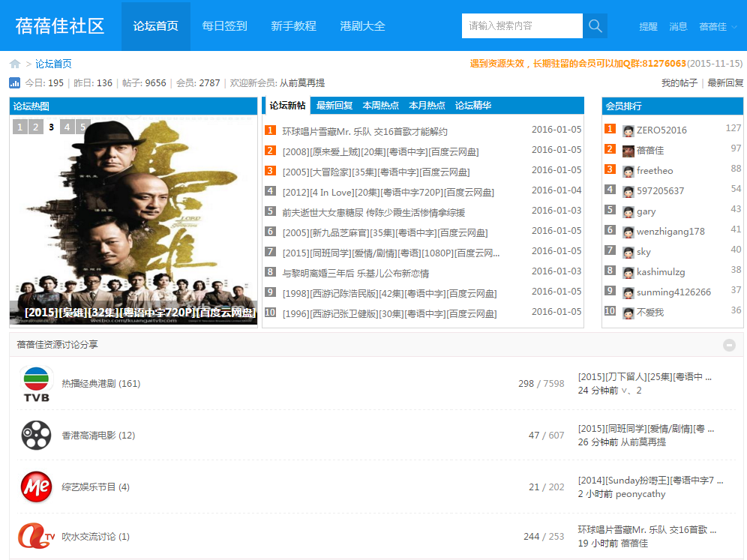The height and width of the screenshot is (560, 747).
Task: Switch to the 本周热点 tab
Action: click(381, 105)
